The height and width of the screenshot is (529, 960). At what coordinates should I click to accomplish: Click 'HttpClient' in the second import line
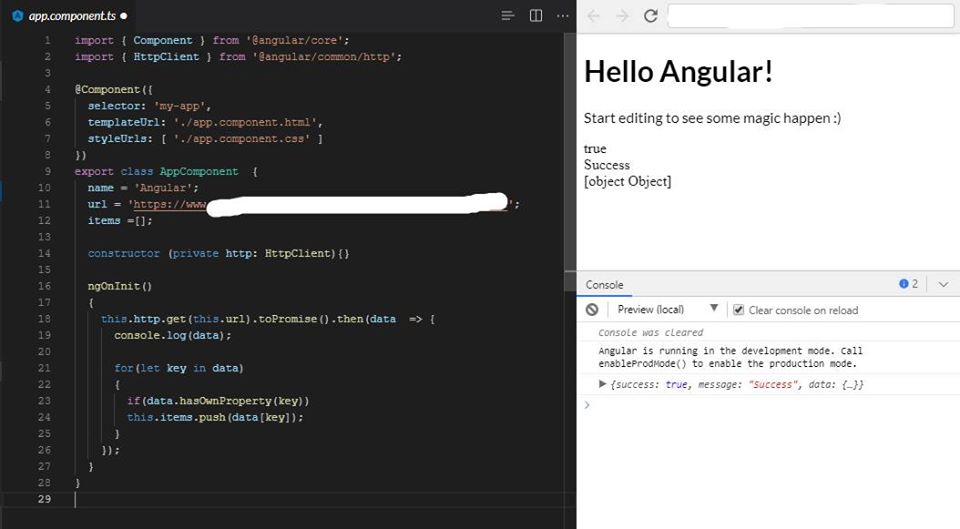(166, 56)
